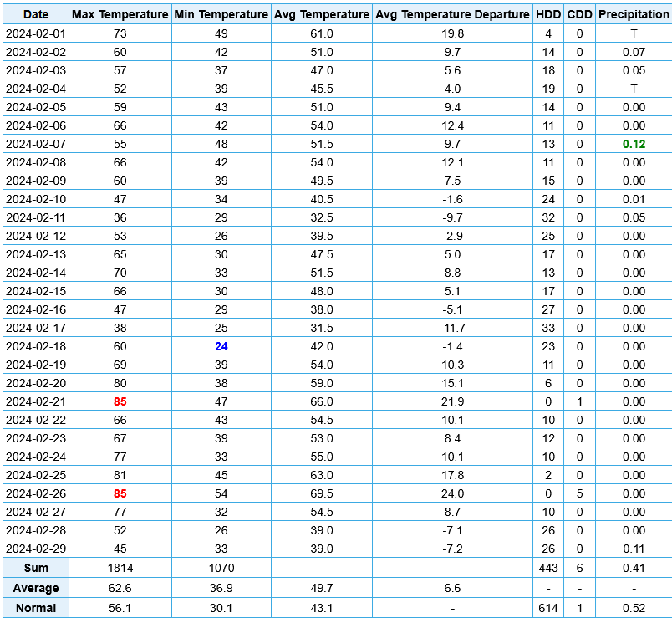Click the Max Temperature column header
This screenshot has height=618, width=672.
point(120,14)
